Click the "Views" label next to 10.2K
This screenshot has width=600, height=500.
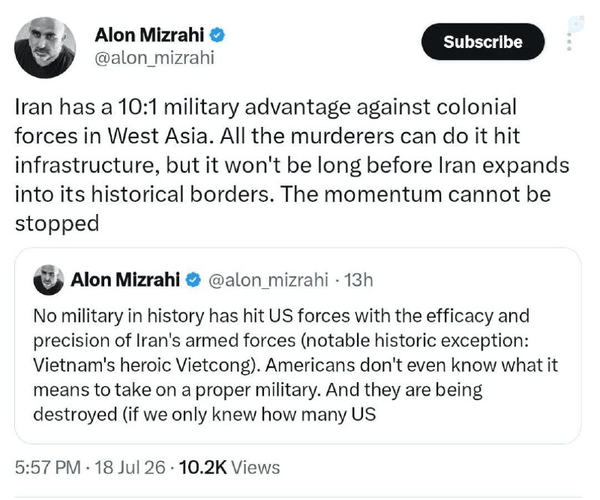(256, 467)
